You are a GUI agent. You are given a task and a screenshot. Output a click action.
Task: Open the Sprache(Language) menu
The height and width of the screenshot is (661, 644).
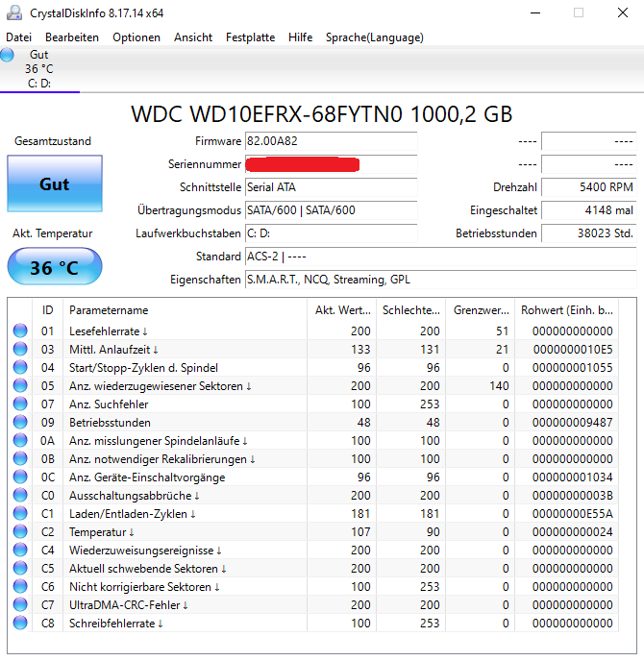click(375, 37)
